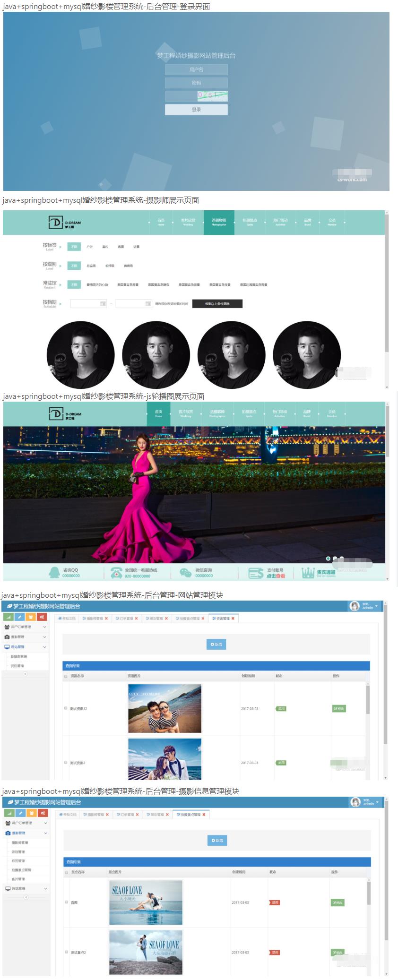Screen dimensions: 398x980
Task: Click the 咨询QQ penguin icon
Action: tap(54, 573)
